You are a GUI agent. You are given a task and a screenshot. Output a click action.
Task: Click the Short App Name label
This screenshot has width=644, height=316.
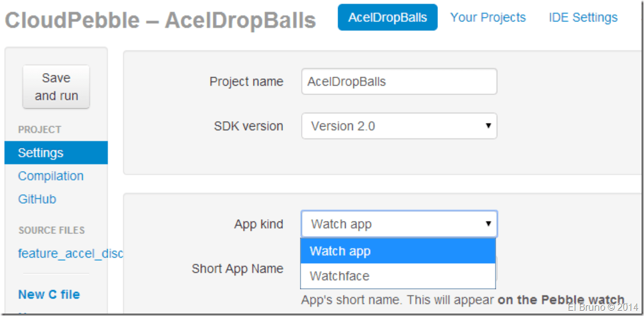click(x=237, y=268)
